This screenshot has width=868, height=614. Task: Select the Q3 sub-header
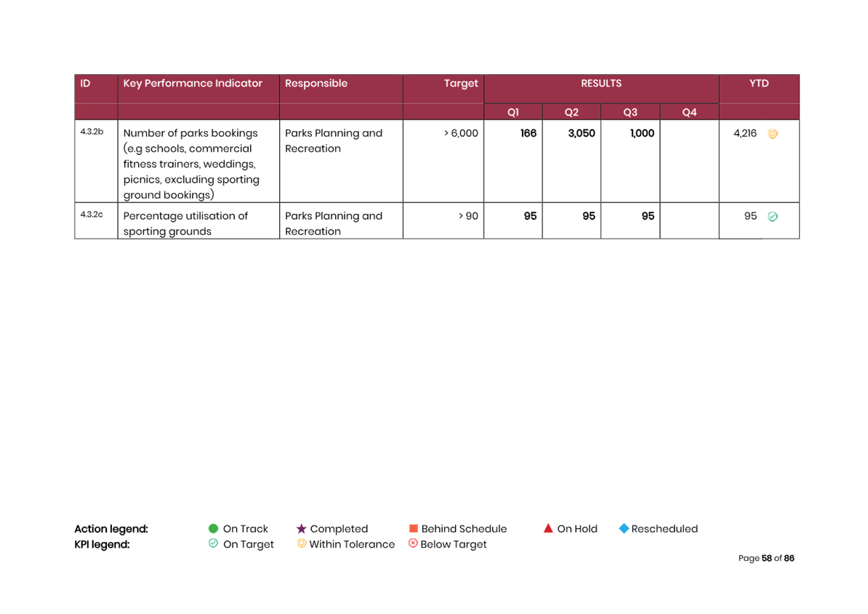[630, 112]
